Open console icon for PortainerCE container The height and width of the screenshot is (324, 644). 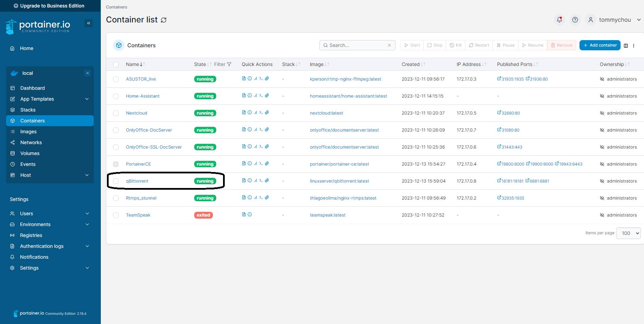(x=261, y=164)
